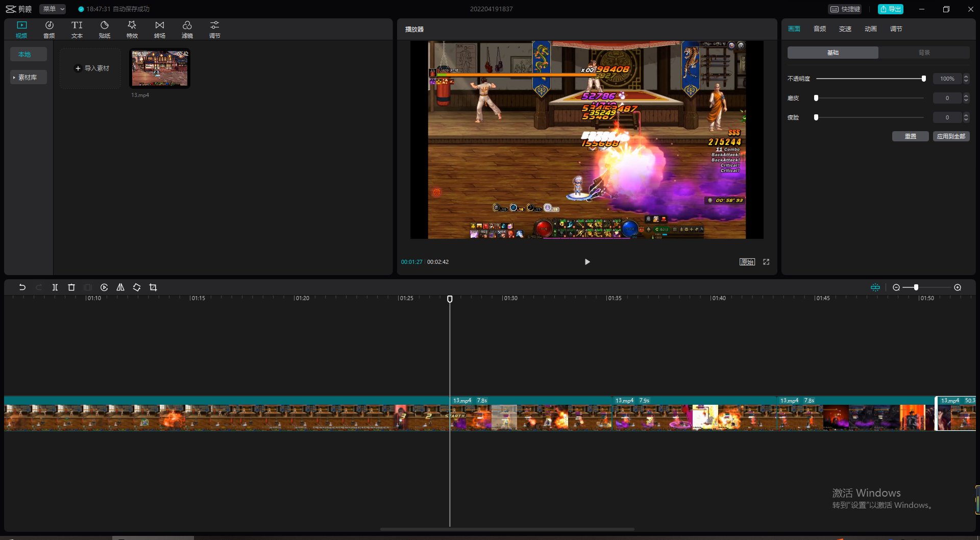980x540 pixels.
Task: Click 应用到全部 apply to all button
Action: pos(951,136)
